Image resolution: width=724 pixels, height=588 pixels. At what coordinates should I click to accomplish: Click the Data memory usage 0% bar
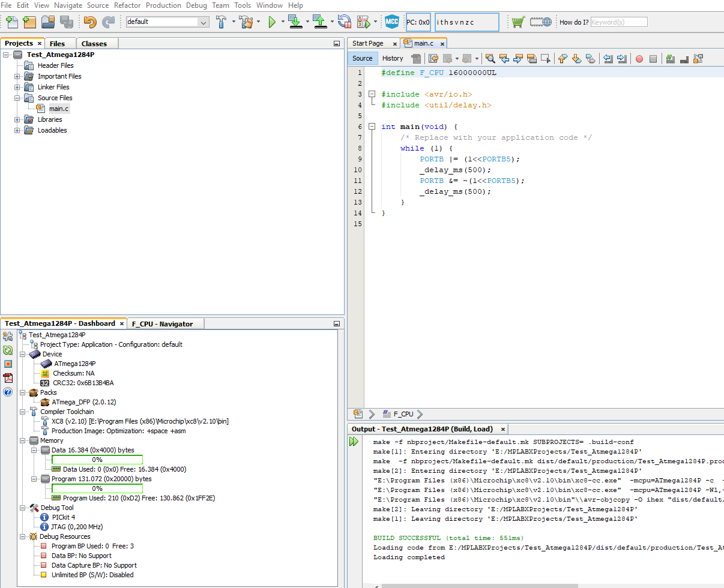tap(97, 460)
